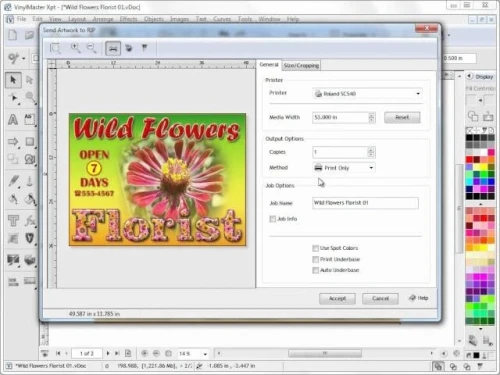
Task: Enable Use Spot Colors checkbox
Action: pyautogui.click(x=315, y=248)
